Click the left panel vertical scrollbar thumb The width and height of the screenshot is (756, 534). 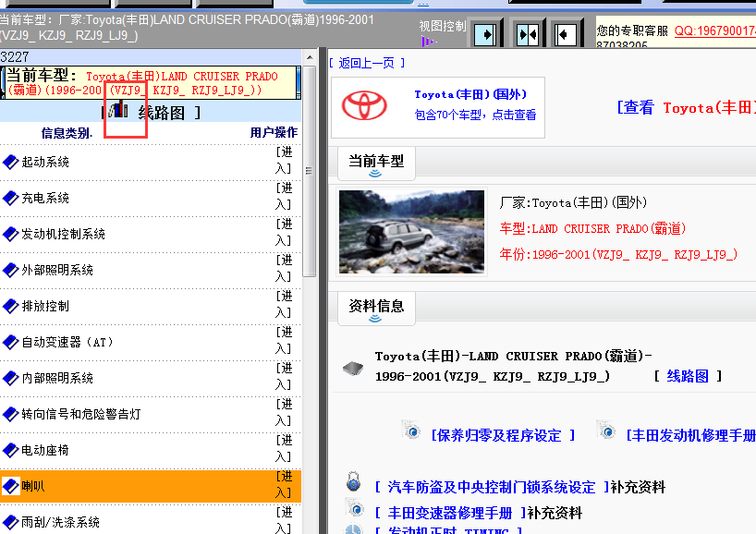(309, 171)
